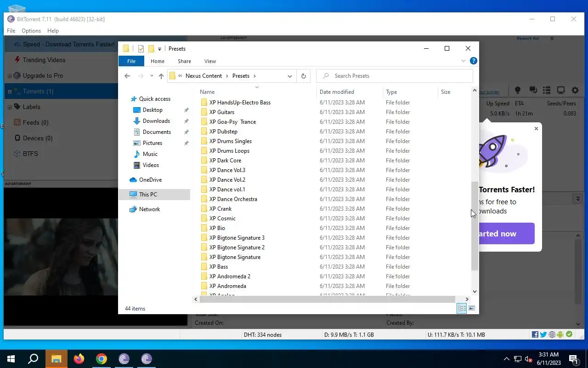Image resolution: width=588 pixels, height=368 pixels.
Task: Switch Explorer to large icons view
Action: pyautogui.click(x=472, y=309)
